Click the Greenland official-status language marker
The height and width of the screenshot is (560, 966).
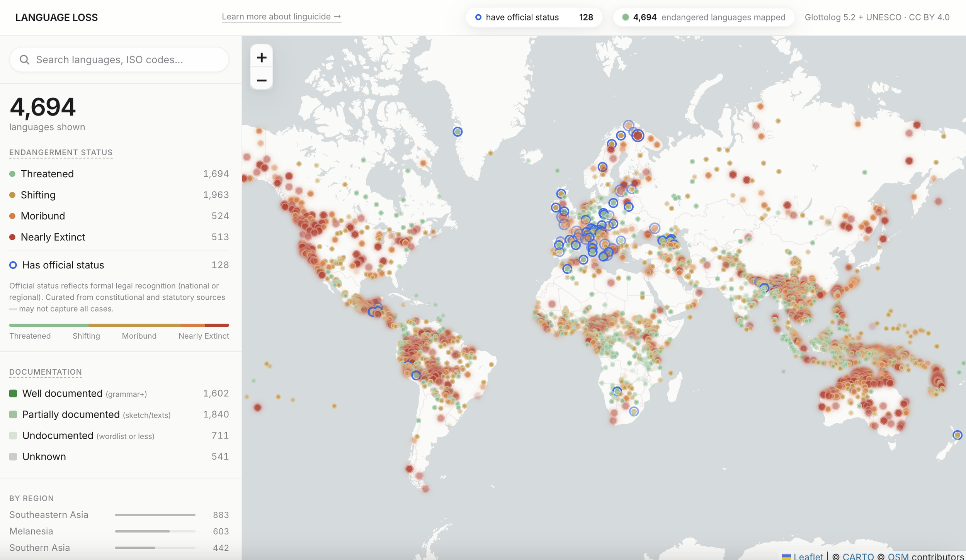coord(457,132)
